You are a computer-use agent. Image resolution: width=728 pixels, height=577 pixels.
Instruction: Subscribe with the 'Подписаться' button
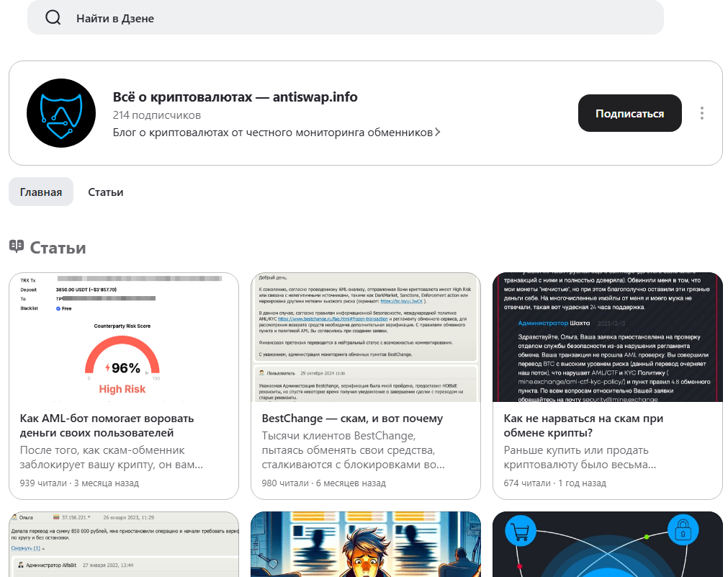(x=629, y=113)
